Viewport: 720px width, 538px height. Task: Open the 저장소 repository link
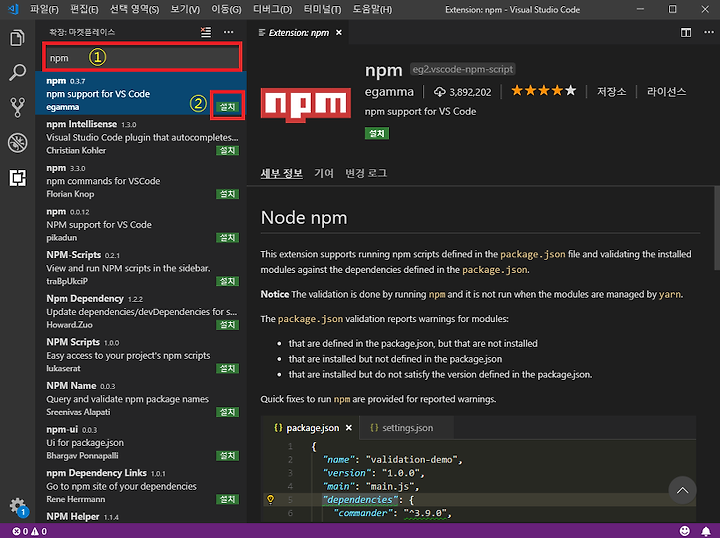611,92
